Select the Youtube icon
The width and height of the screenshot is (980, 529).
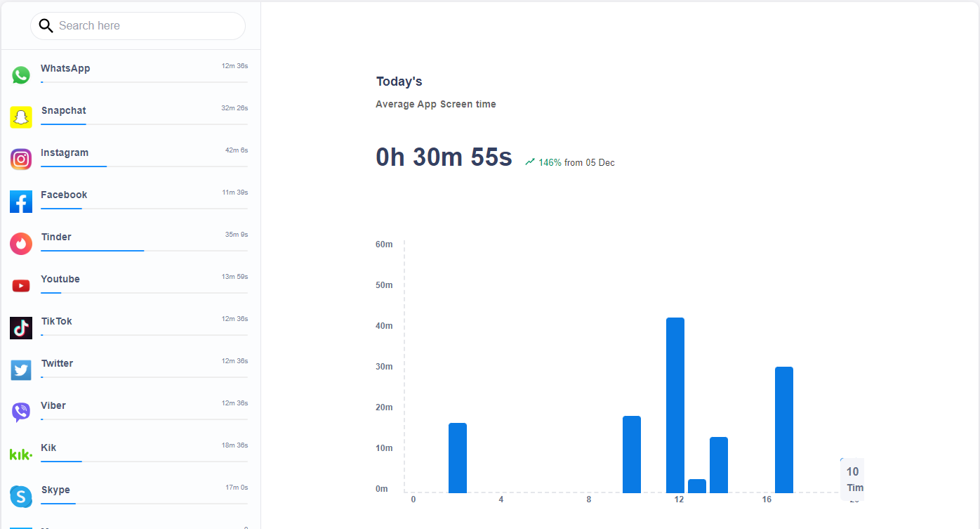click(x=20, y=285)
